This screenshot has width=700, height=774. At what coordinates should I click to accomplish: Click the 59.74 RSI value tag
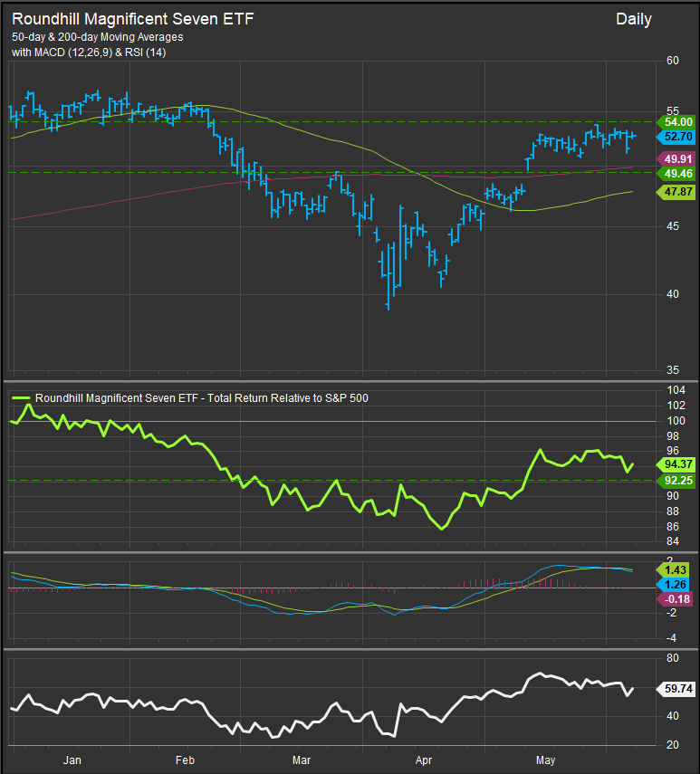click(676, 689)
